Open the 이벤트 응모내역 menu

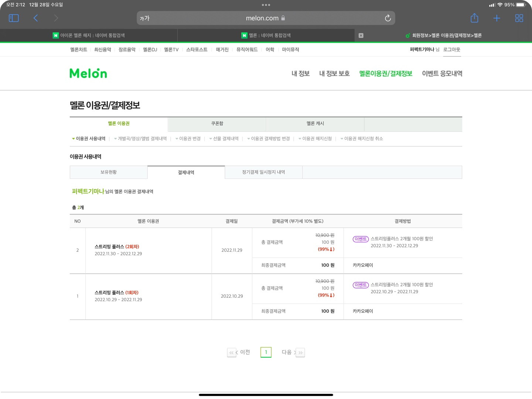point(442,74)
